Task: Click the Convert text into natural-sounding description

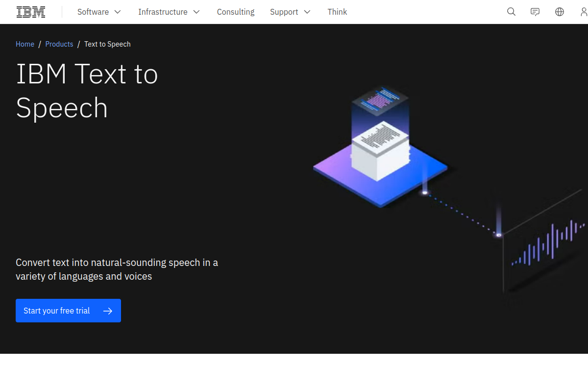Action: coord(117,269)
